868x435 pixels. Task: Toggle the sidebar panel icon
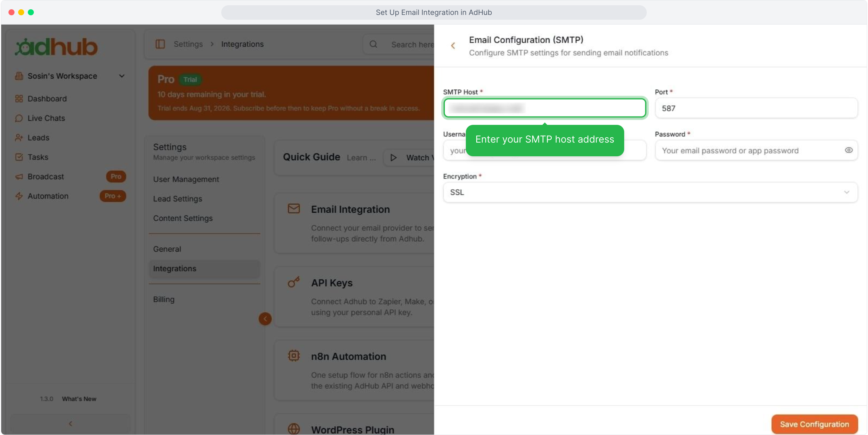tap(160, 44)
